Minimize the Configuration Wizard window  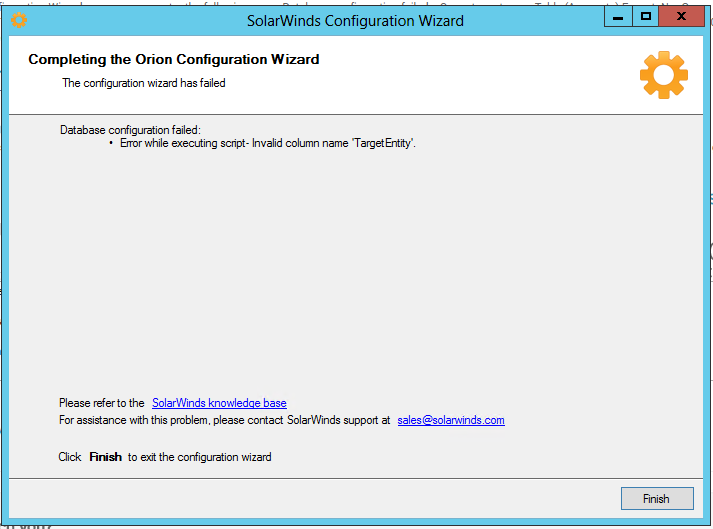pos(618,17)
